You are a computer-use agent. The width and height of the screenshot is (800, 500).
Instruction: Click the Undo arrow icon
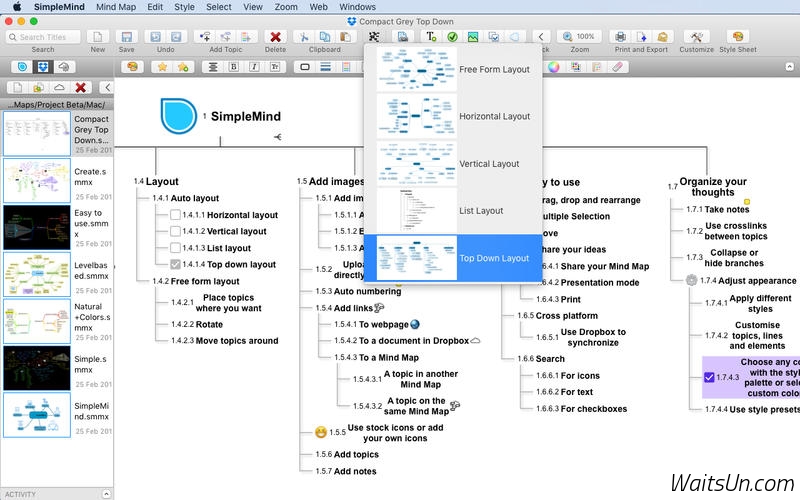pos(156,37)
